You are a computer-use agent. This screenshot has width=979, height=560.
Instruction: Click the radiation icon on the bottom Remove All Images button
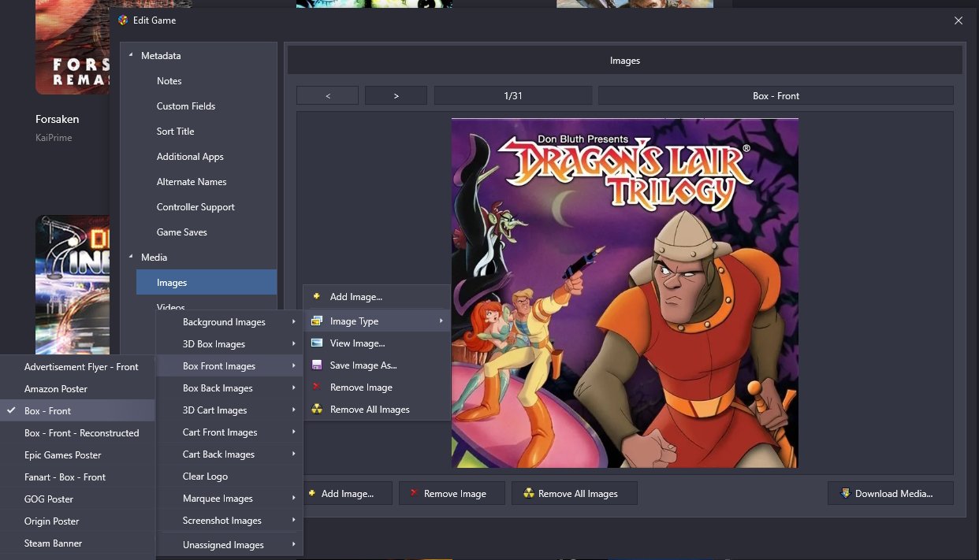click(529, 494)
